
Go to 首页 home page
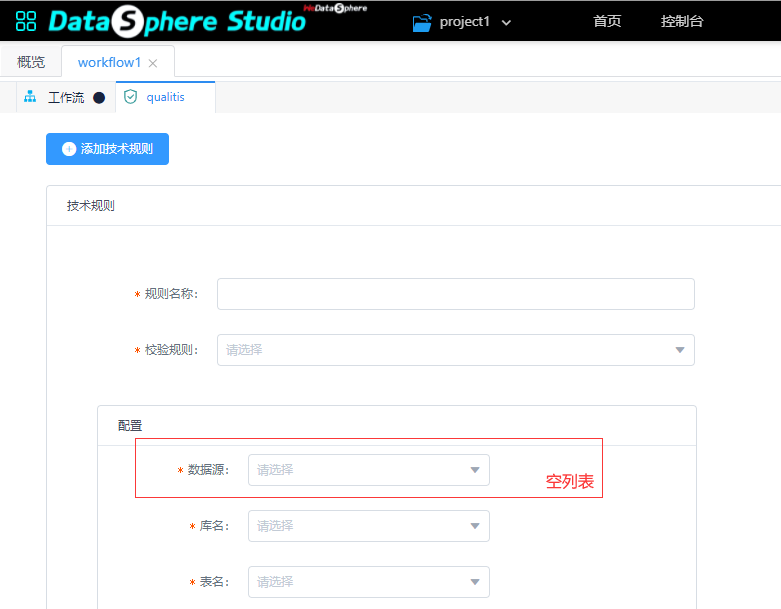pos(607,21)
